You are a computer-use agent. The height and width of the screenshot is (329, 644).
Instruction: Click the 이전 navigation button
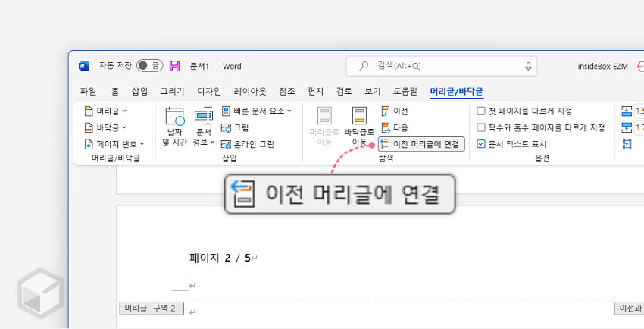pyautogui.click(x=395, y=111)
